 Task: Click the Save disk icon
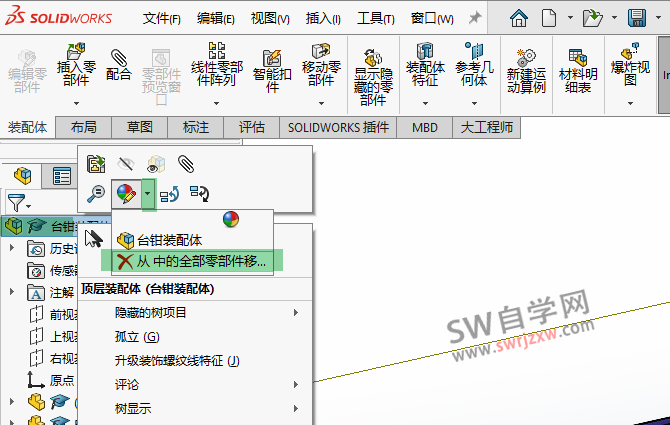pyautogui.click(x=637, y=18)
